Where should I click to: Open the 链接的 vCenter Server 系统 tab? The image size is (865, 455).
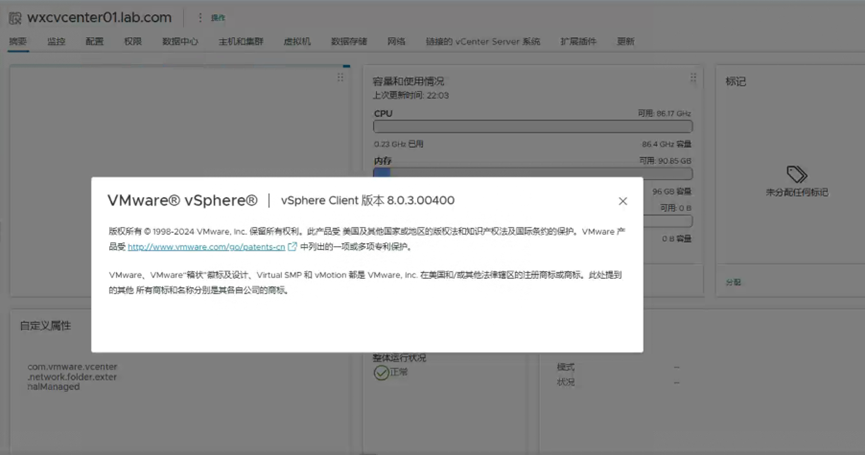(x=483, y=41)
